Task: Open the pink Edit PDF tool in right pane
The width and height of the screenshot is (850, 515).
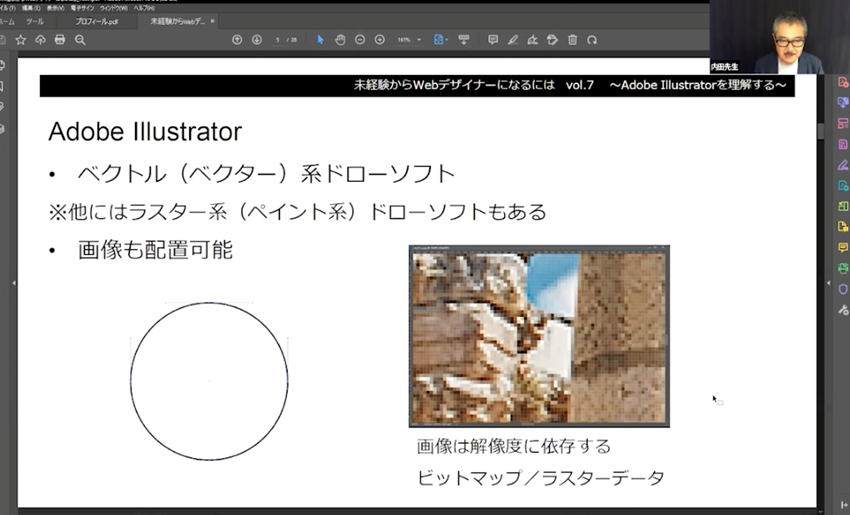Action: [843, 144]
